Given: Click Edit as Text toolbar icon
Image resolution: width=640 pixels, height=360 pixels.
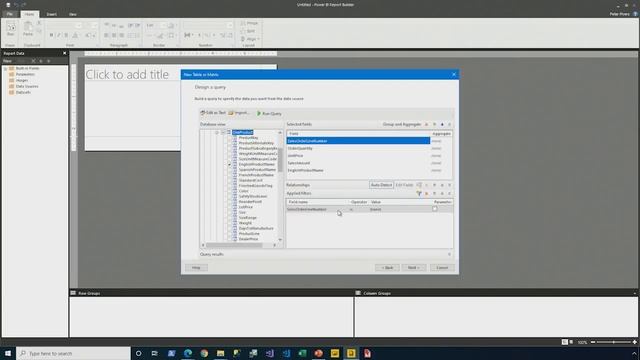Looking at the screenshot, I should (203, 113).
